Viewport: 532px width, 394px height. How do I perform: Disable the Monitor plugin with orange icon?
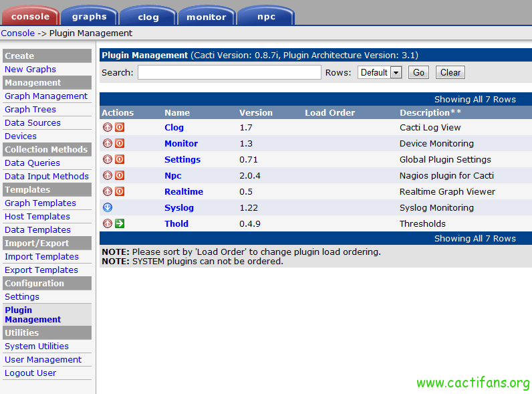click(120, 143)
